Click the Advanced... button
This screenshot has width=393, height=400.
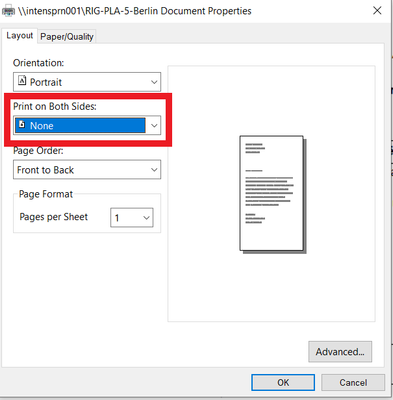click(340, 352)
